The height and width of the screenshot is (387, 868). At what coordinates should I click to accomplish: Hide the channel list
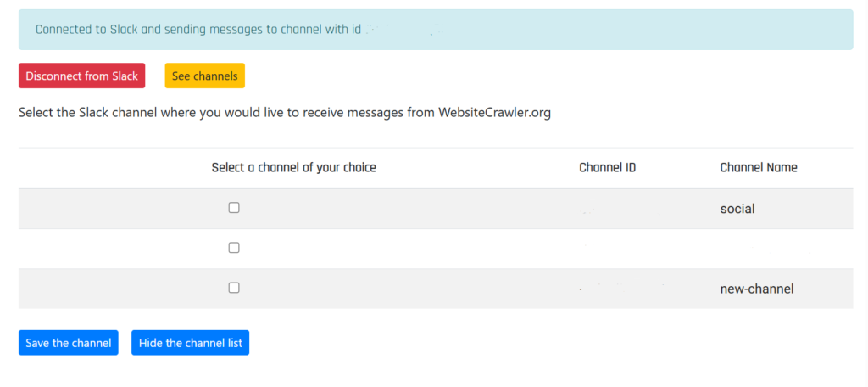pyautogui.click(x=190, y=343)
